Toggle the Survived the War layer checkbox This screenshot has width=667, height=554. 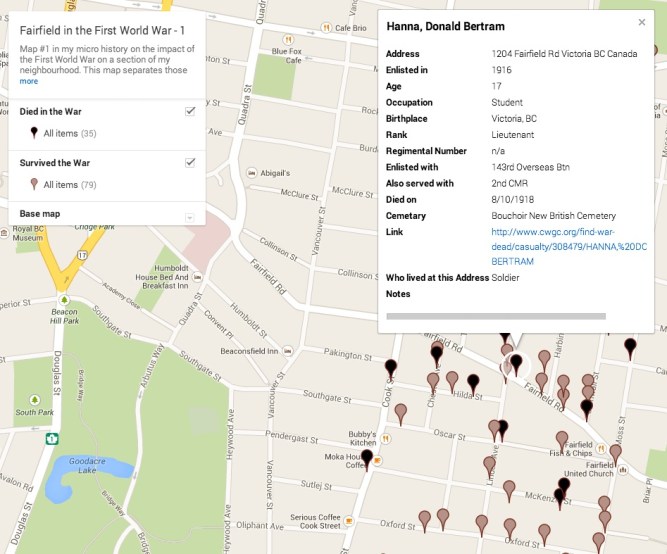coord(190,162)
